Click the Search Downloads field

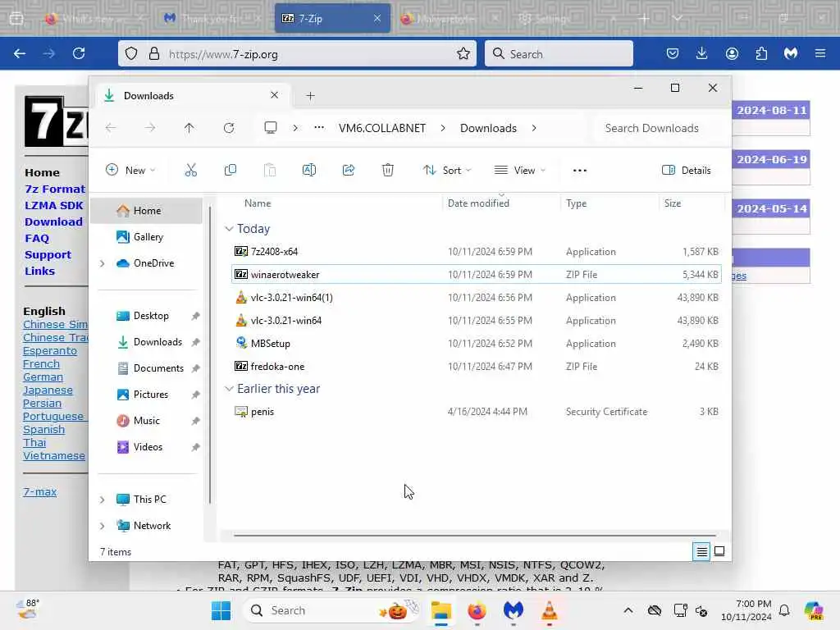(660, 128)
